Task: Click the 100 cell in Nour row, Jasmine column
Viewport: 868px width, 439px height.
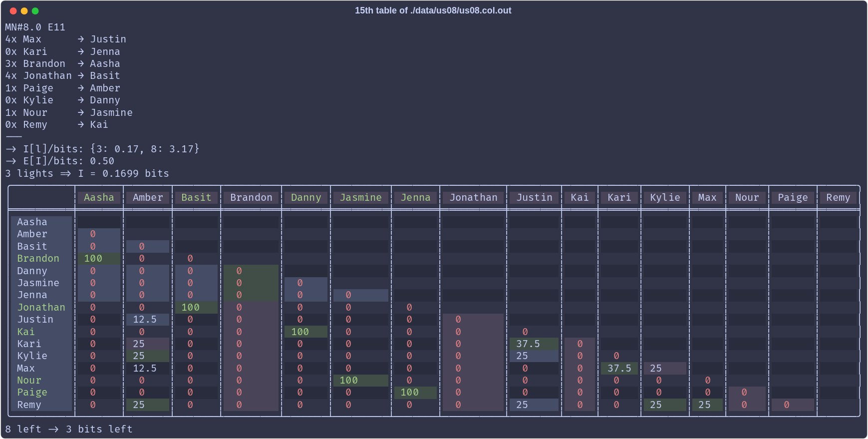Action: 361,380
